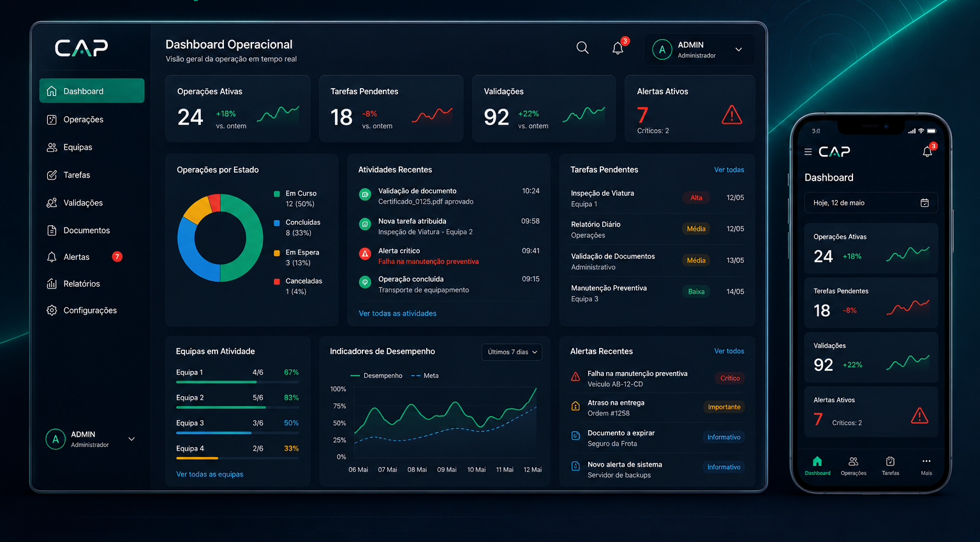Expand ADMIN menu at sidebar bottom
This screenshot has height=542, width=980.
(131, 439)
